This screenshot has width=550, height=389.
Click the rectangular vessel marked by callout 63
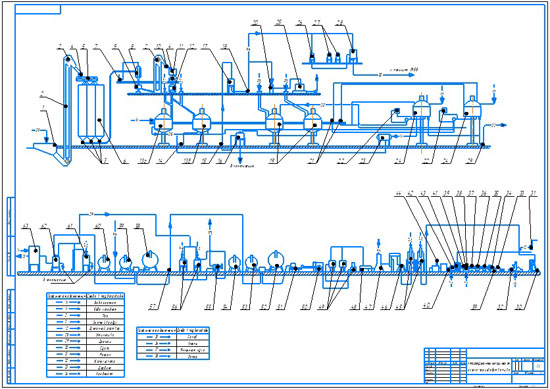[34, 259]
